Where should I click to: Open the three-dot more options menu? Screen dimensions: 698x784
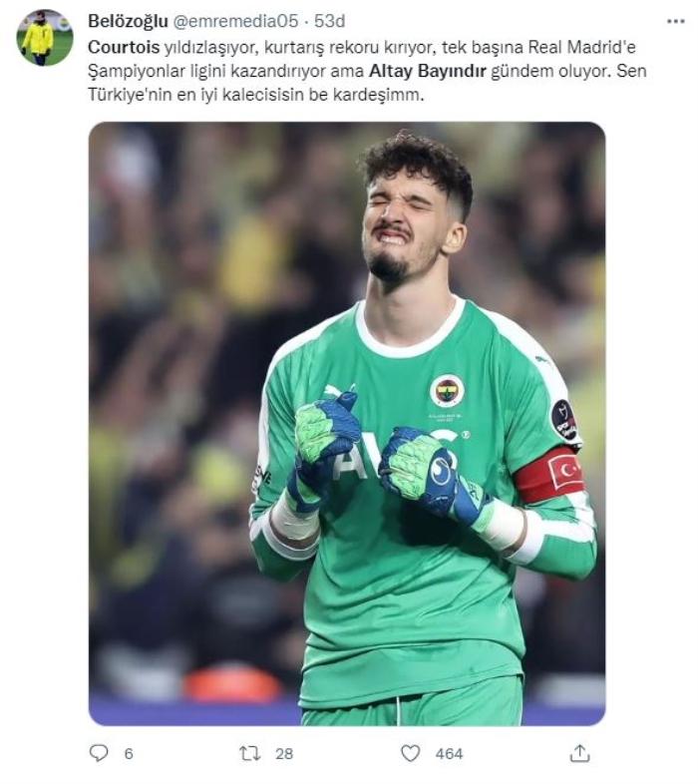click(675, 22)
